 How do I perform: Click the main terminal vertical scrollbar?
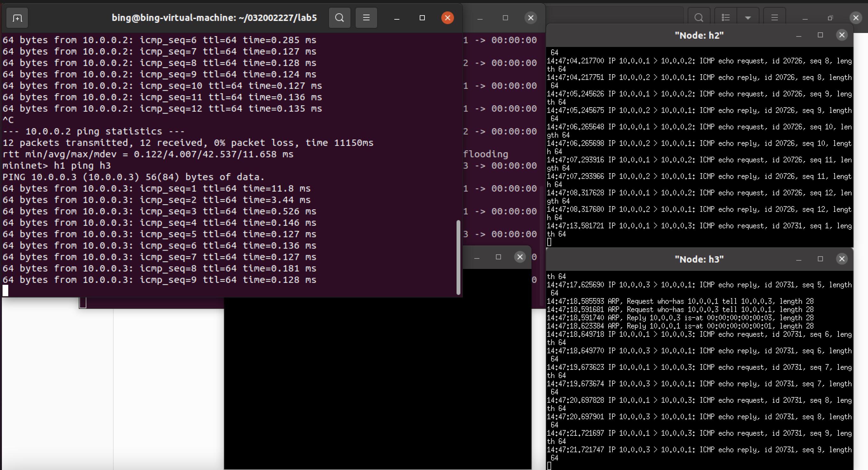(x=458, y=258)
